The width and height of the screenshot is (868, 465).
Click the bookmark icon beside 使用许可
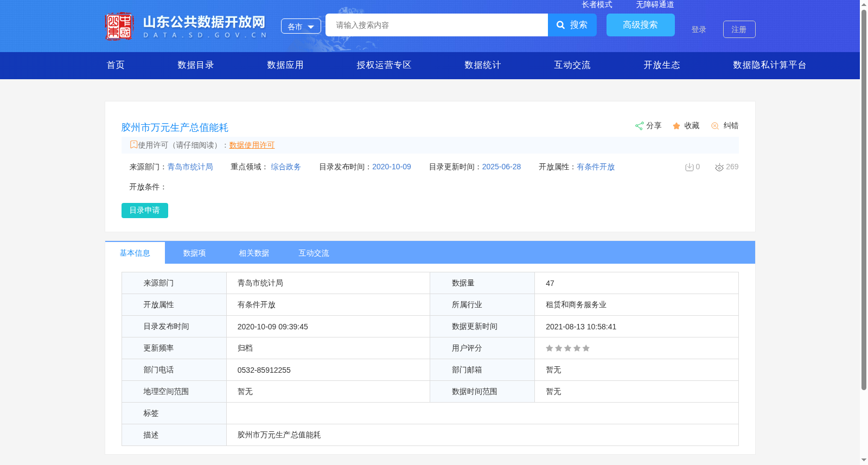(133, 144)
